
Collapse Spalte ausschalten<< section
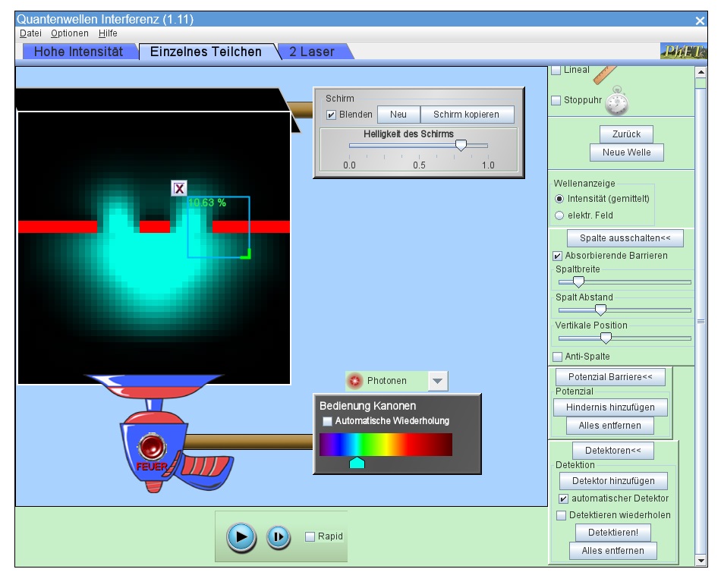tap(625, 238)
